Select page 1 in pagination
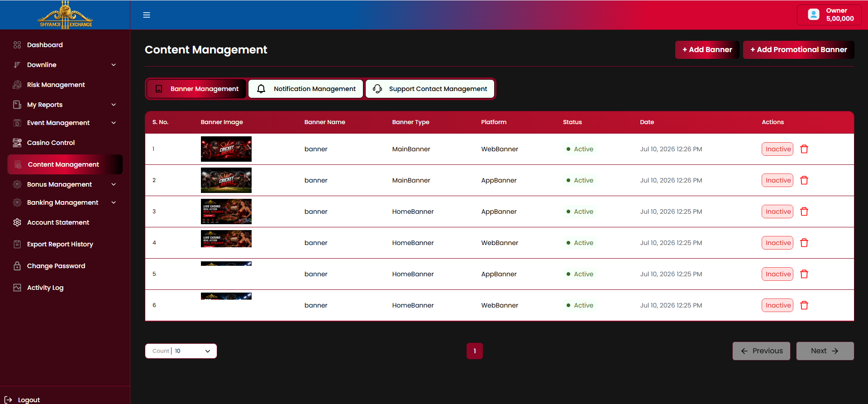868x404 pixels. tap(475, 351)
